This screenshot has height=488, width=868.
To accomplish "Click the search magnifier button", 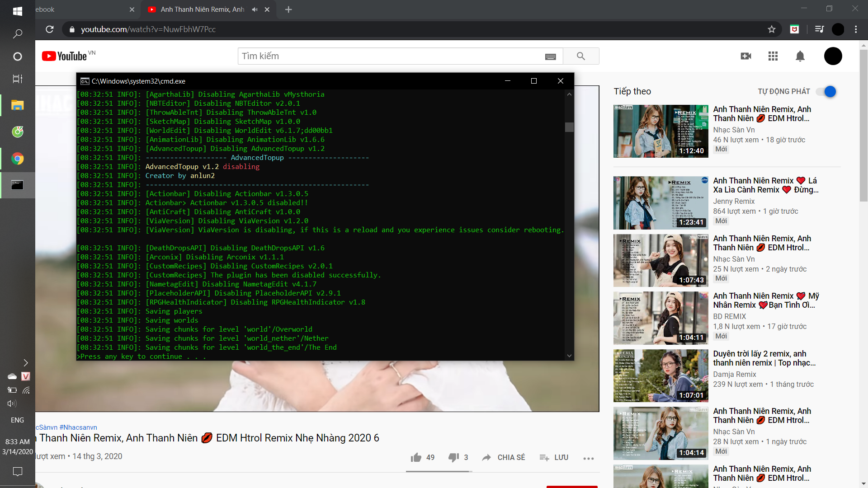I will 581,56.
